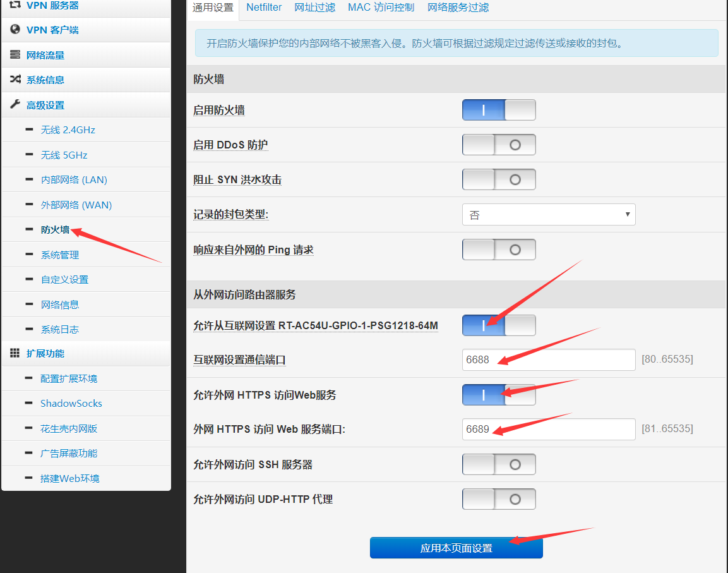Click the 网络流量 list icon
This screenshot has width=728, height=573.
click(x=15, y=54)
